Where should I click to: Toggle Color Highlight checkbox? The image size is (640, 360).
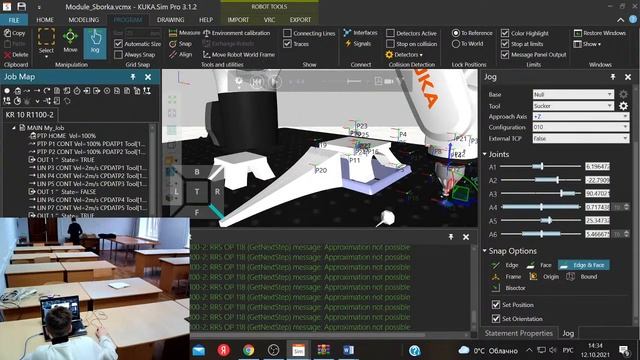pos(505,33)
